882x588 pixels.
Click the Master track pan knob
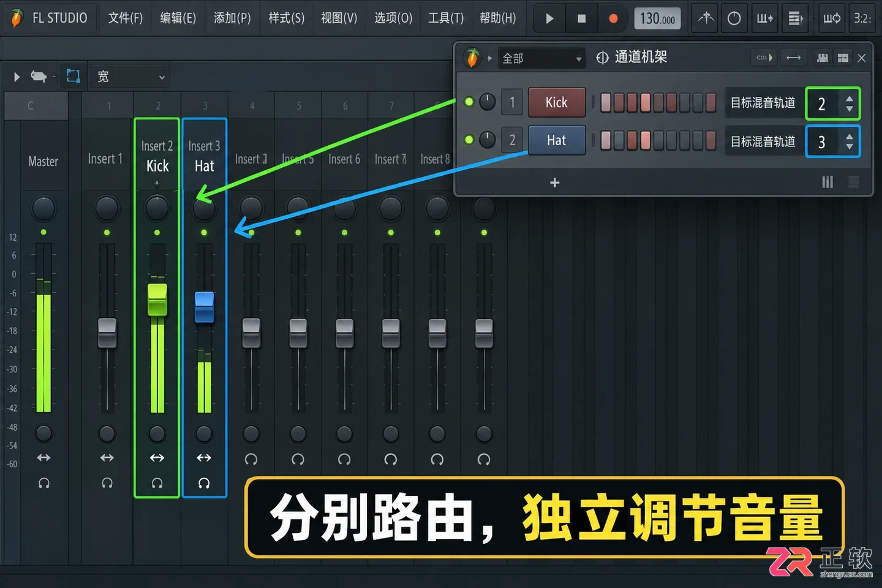43,209
